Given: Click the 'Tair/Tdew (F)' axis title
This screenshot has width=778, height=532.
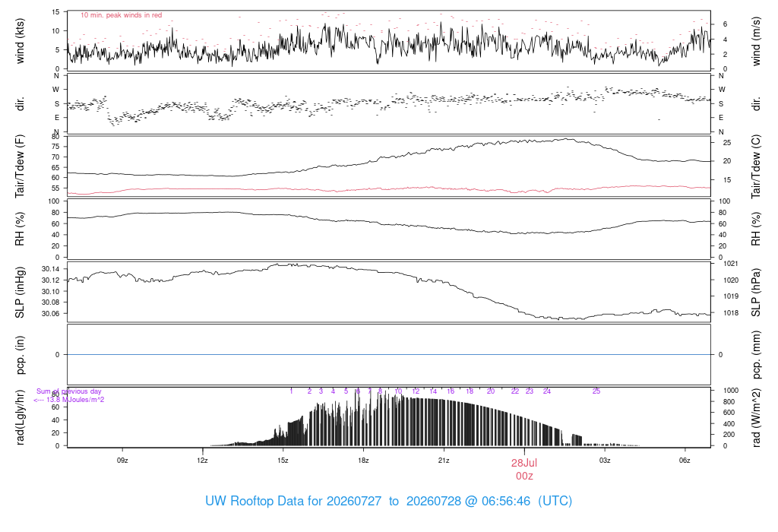Looking at the screenshot, I should click(20, 166).
